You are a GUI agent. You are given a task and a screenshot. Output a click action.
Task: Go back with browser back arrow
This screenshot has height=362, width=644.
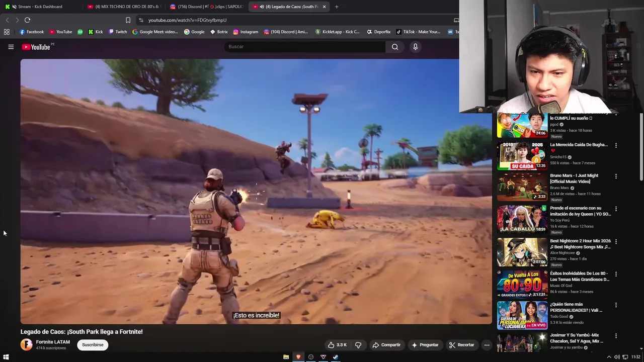click(7, 20)
